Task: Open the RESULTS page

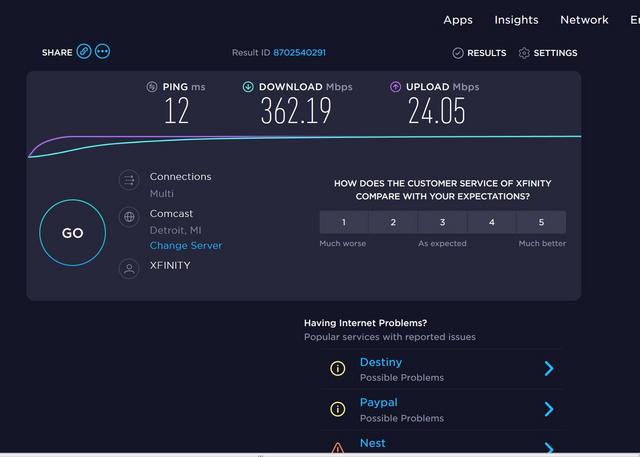Action: (487, 53)
